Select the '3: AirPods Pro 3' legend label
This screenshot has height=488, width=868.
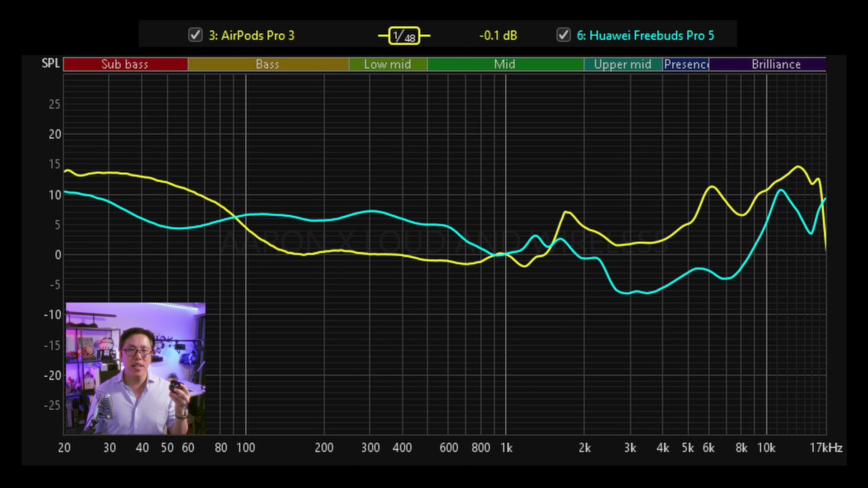251,35
